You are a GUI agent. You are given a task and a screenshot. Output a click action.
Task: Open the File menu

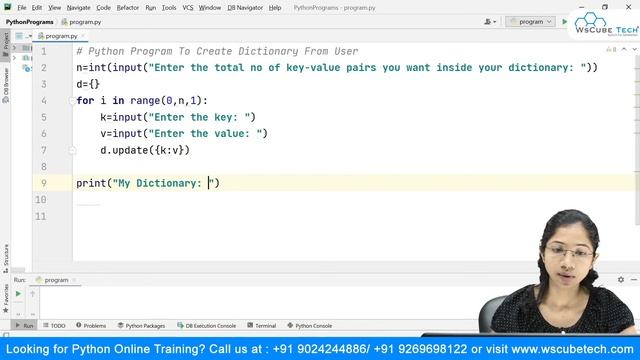[22, 8]
